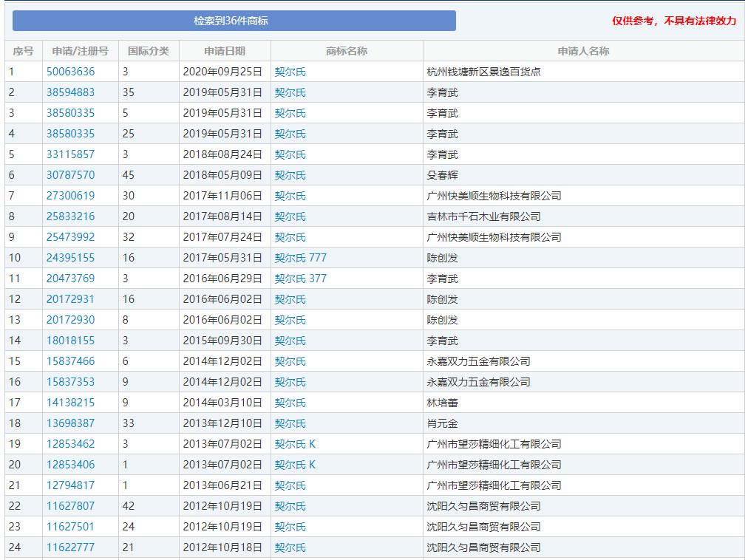Click the 契尔氏 link for applicant 殳春辉
The height and width of the screenshot is (560, 748).
[x=288, y=175]
